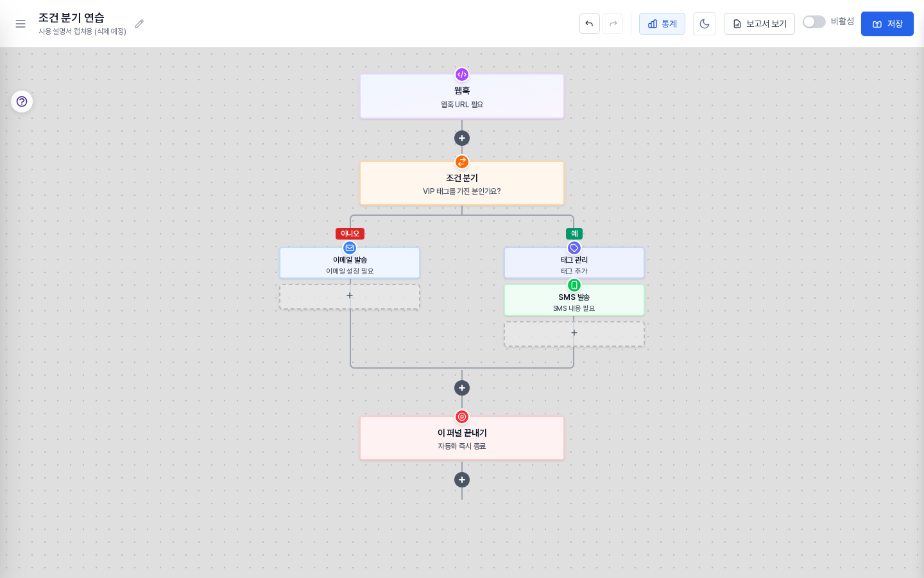Add step below 이 퍼널 끝내기

coord(462,480)
